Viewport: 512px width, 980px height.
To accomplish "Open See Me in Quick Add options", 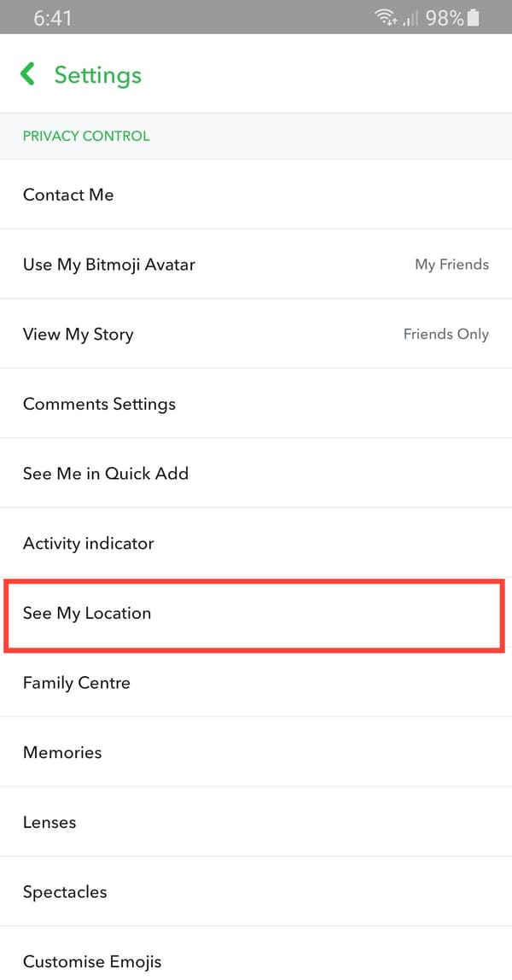I will click(x=106, y=473).
